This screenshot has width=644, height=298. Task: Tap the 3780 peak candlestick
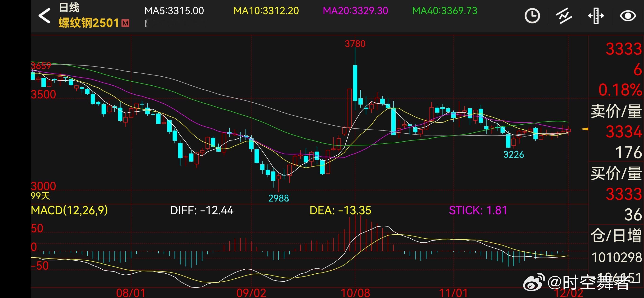[x=355, y=79]
